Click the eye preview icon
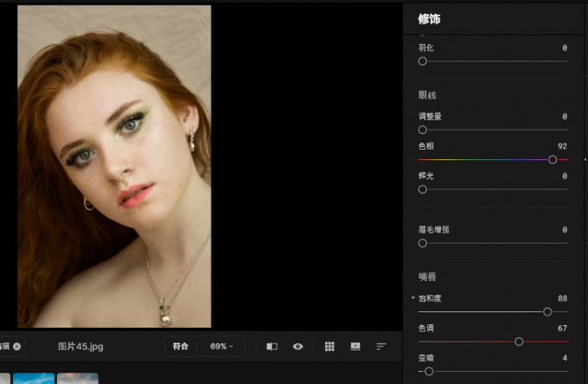Screen dimensions: 588x384 coord(297,346)
